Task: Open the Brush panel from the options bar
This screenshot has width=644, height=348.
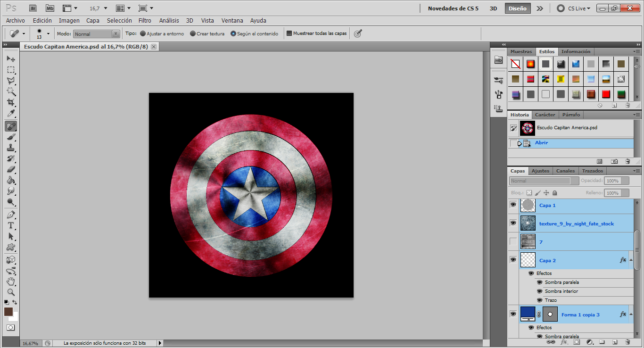Action: pos(358,33)
